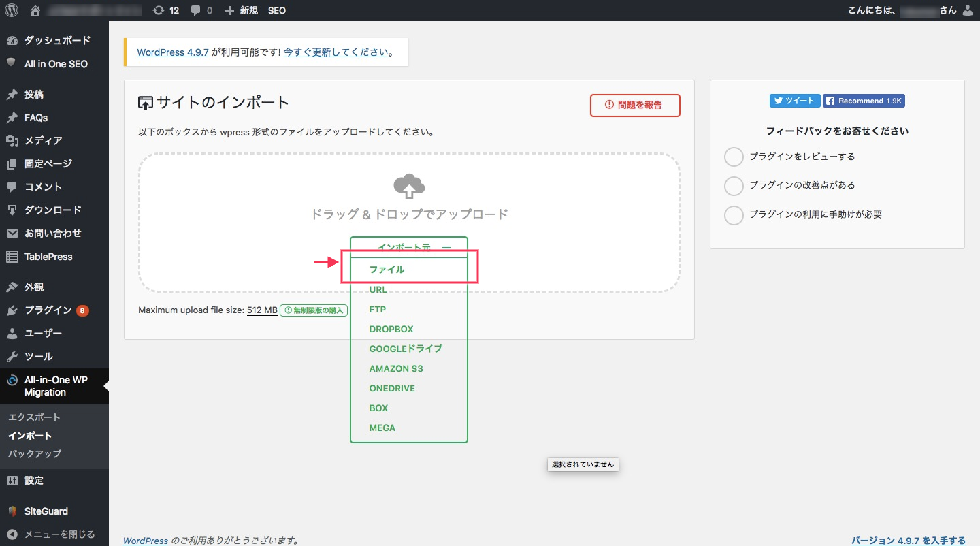Open the エクスポート submenu item
This screenshot has width=980, height=546.
(34, 417)
